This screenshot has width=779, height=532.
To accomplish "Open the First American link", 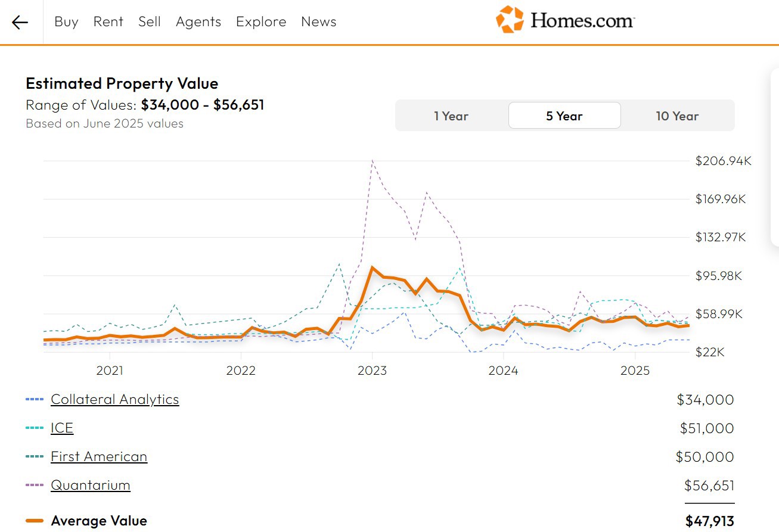I will tap(99, 456).
